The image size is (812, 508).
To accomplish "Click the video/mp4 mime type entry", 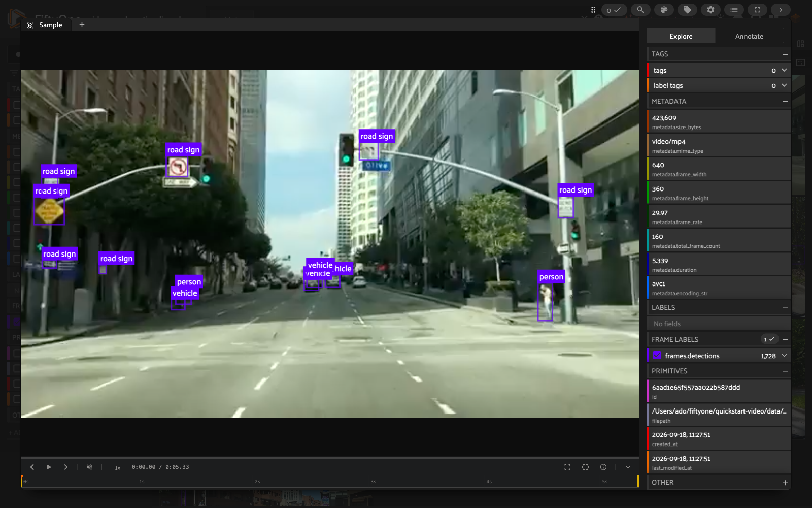I will pyautogui.click(x=719, y=145).
